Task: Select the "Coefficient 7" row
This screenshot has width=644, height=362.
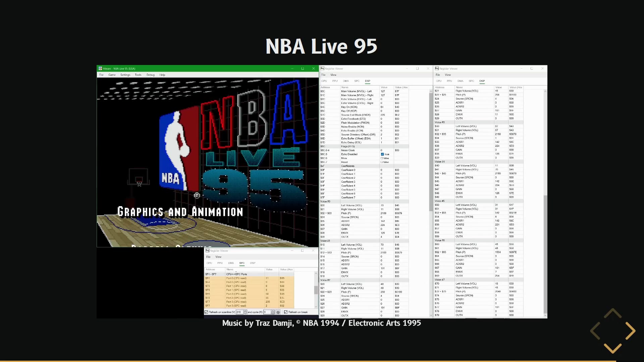Action: (364, 197)
